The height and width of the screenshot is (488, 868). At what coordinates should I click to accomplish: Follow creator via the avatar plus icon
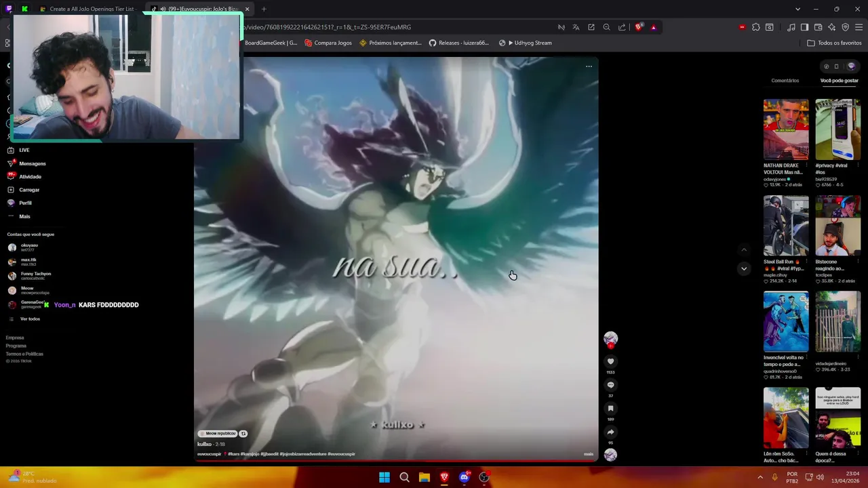[x=610, y=345]
